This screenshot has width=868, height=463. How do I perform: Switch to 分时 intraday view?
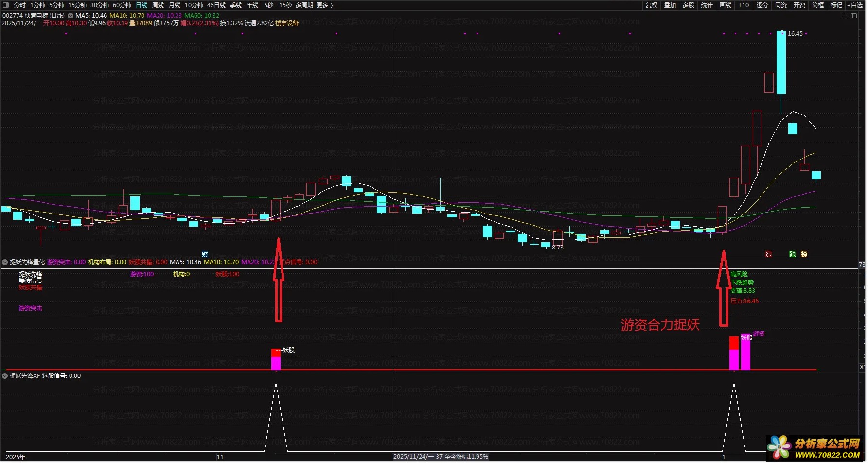[x=20, y=5]
